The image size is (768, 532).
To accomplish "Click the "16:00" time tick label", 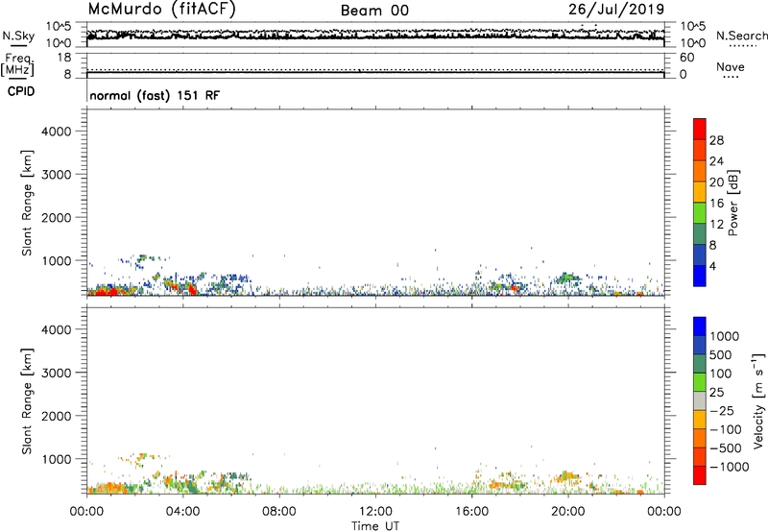I will [x=471, y=512].
